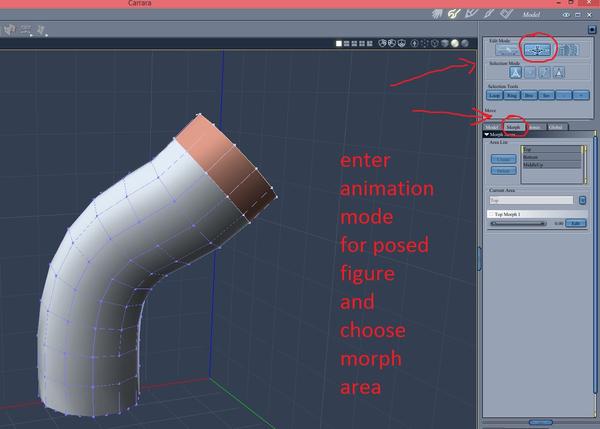Select Top in the Area List

click(551, 149)
